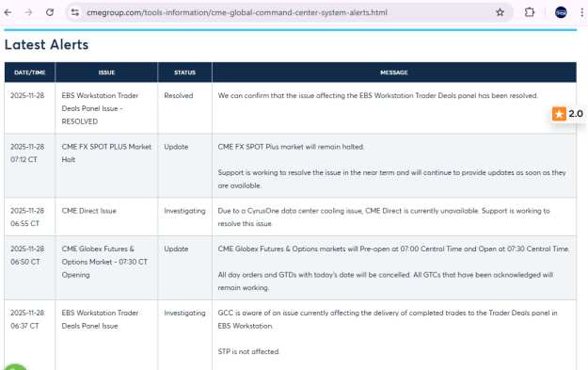Viewport: 588px width, 370px height.
Task: Select the CyrusOne data center cooling issue message
Action: 384,217
